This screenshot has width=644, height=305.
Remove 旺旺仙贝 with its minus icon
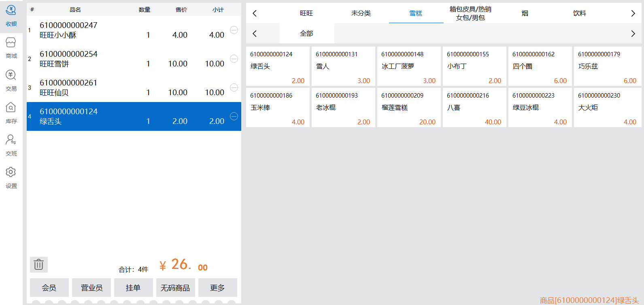pos(234,87)
